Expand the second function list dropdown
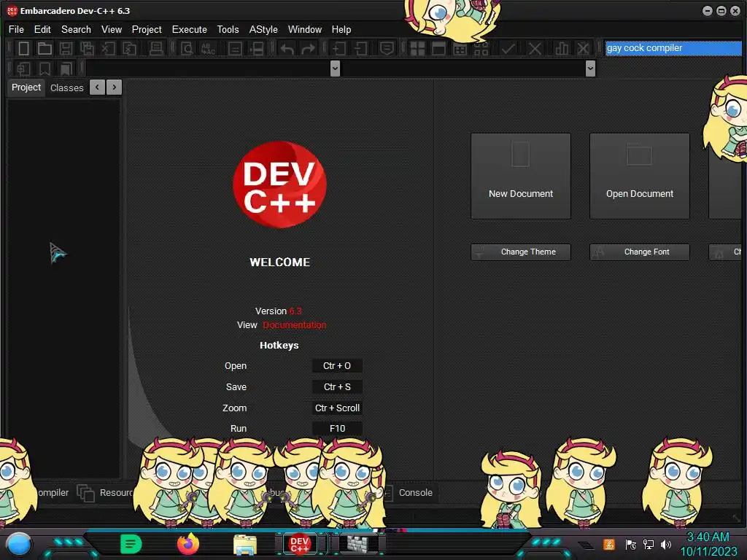Viewport: 747px width, 560px height. (590, 69)
